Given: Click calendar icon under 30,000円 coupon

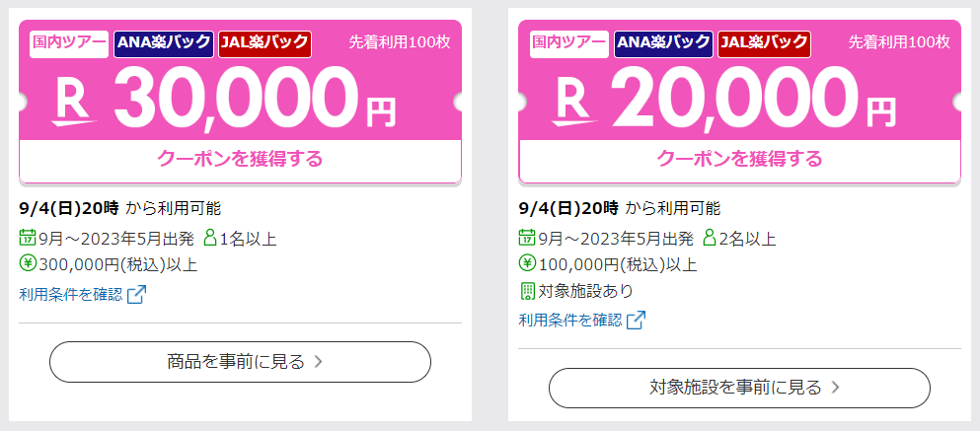Looking at the screenshot, I should coord(28,238).
